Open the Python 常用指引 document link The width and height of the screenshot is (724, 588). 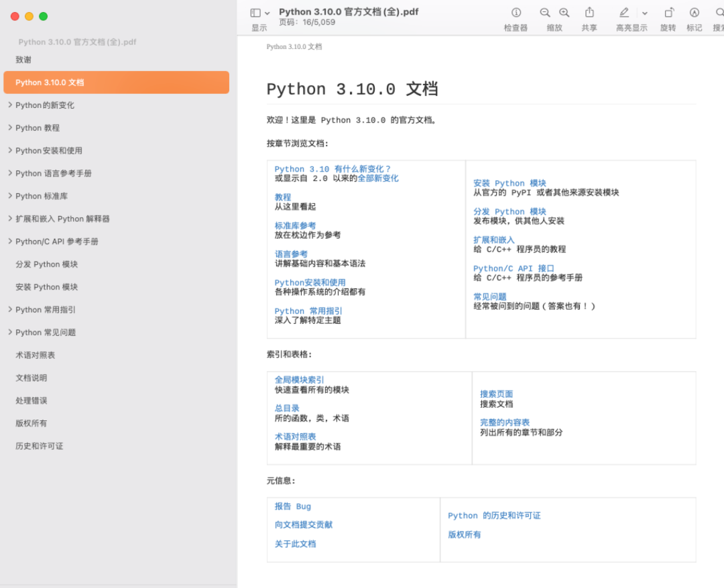pos(308,311)
